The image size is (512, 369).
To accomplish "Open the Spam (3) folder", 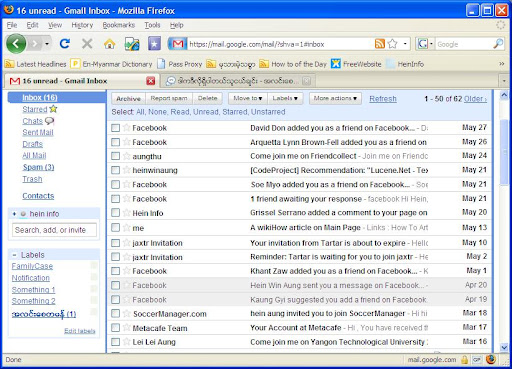I will pos(38,167).
